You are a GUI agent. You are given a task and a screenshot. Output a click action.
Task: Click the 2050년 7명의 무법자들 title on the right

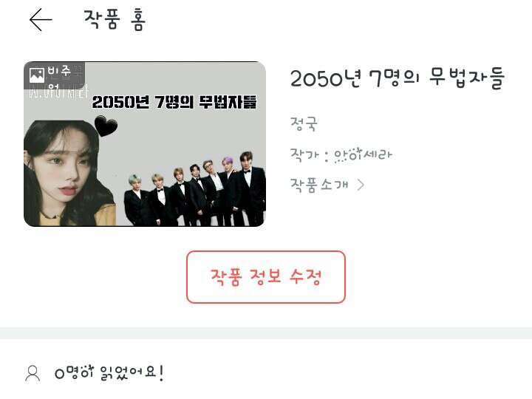tap(398, 78)
